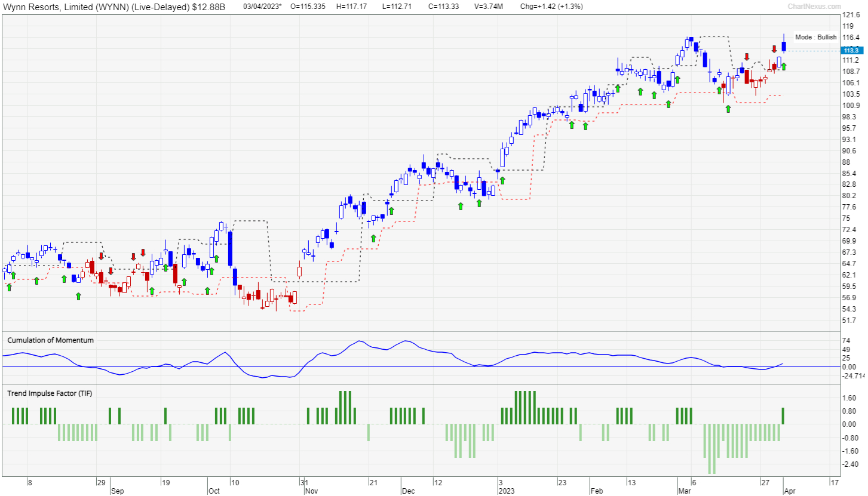This screenshot has height=496, width=868.
Task: Click the green arrow below late-November candles
Action: (x=374, y=238)
